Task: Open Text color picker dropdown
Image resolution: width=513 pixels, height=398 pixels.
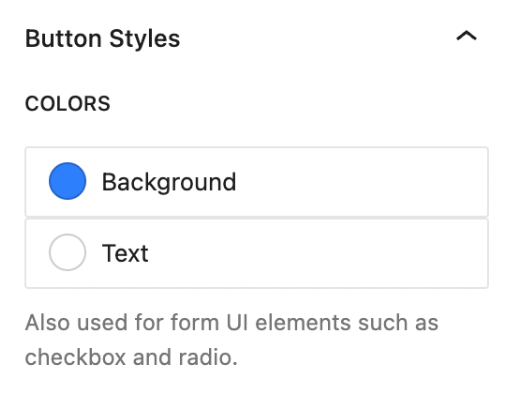Action: pyautogui.click(x=257, y=253)
